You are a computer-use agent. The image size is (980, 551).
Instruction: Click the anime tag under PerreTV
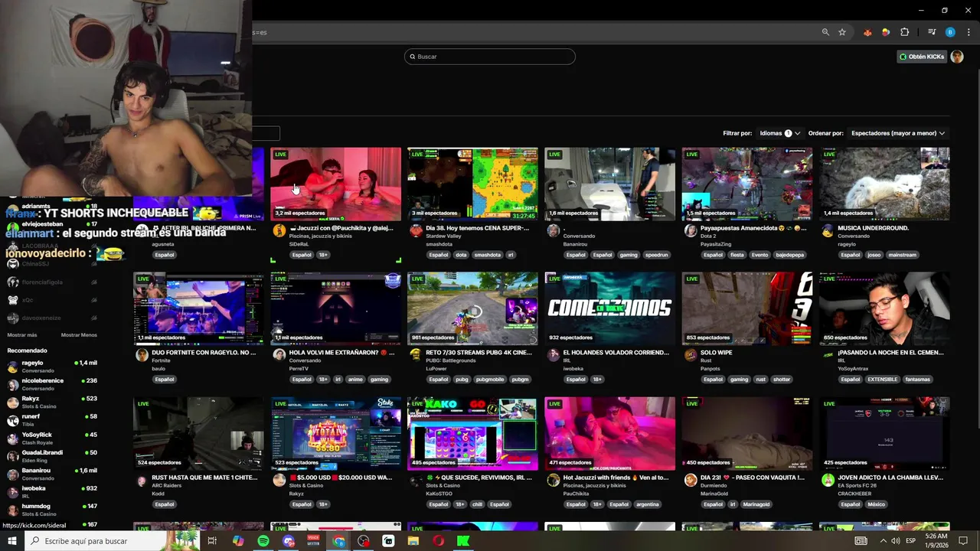[x=355, y=380]
